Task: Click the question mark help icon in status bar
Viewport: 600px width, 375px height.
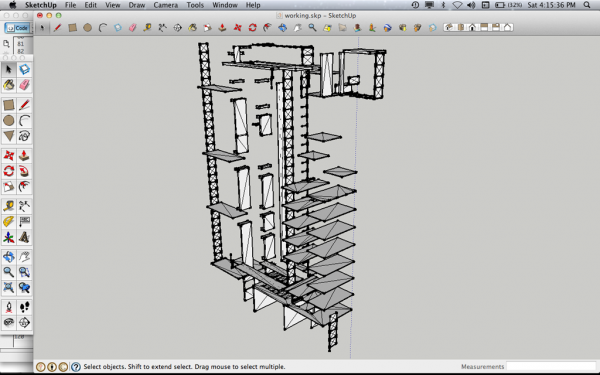Action: (76, 367)
